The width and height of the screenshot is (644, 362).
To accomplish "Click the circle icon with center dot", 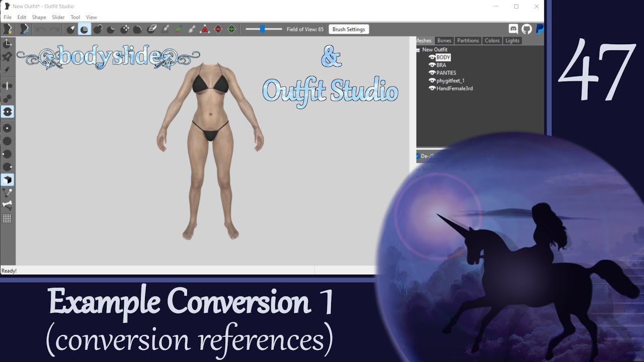I will click(x=7, y=128).
